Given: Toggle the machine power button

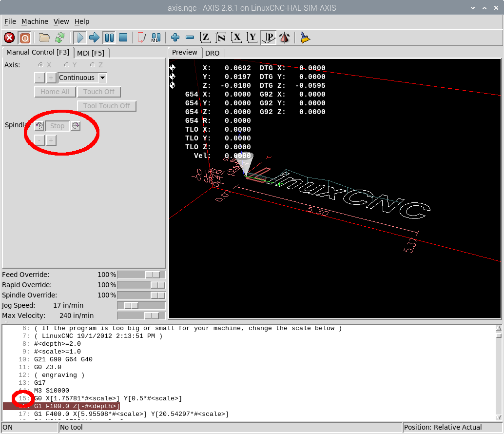Looking at the screenshot, I should coord(25,38).
